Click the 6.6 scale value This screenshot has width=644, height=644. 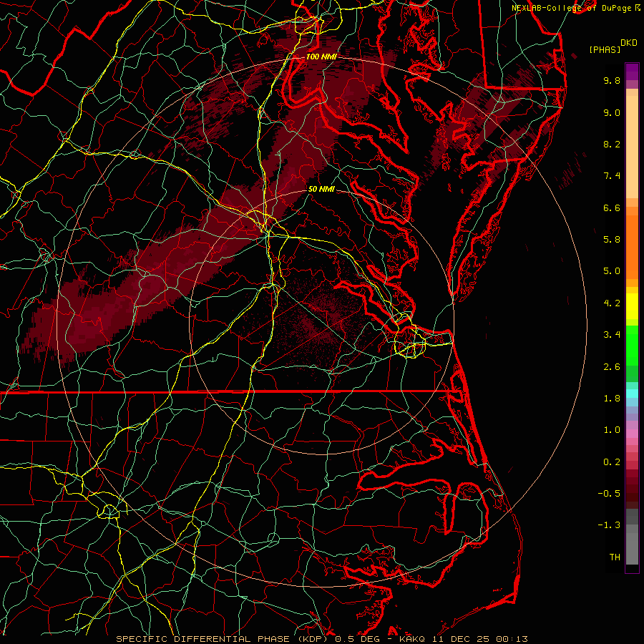612,208
